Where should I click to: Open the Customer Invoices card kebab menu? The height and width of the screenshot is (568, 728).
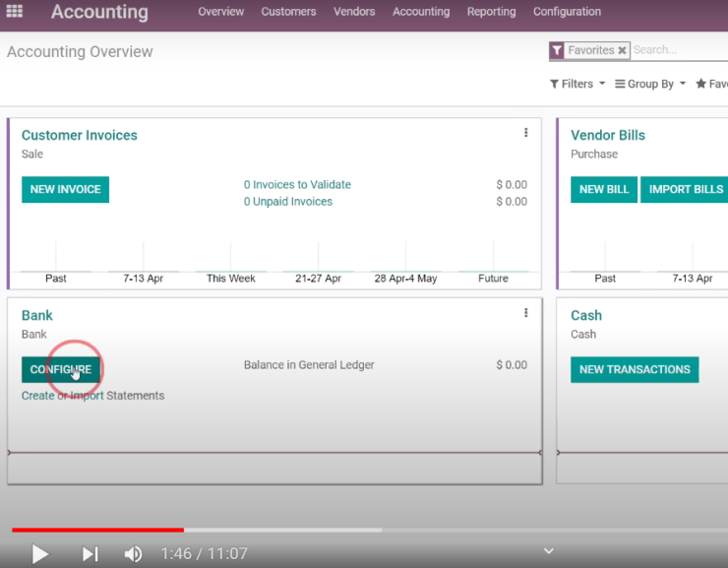526,133
